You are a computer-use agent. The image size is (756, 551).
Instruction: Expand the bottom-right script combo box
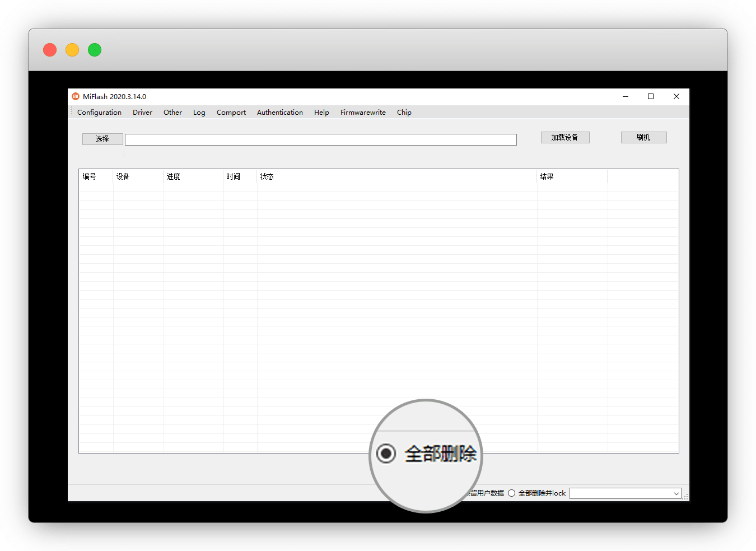676,493
